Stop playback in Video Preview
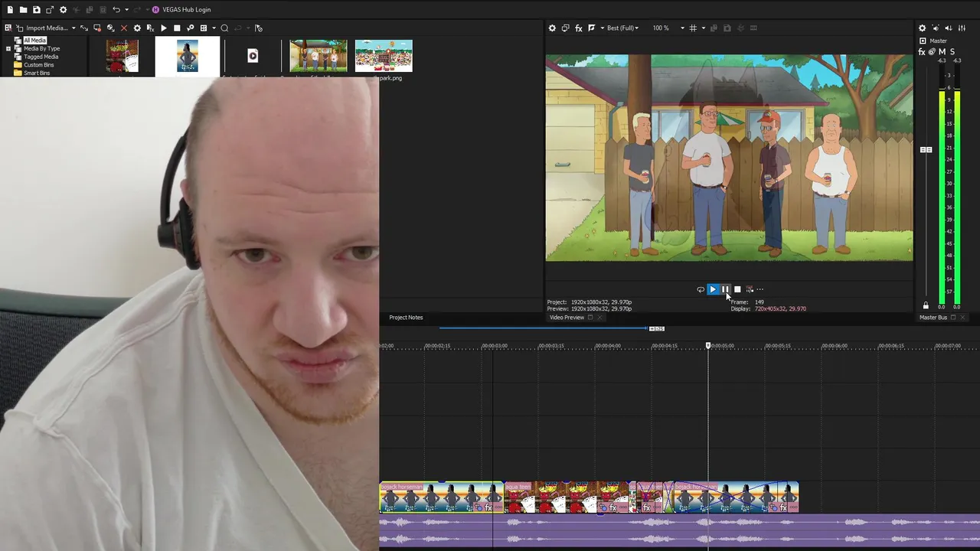This screenshot has height=551, width=980. [737, 289]
